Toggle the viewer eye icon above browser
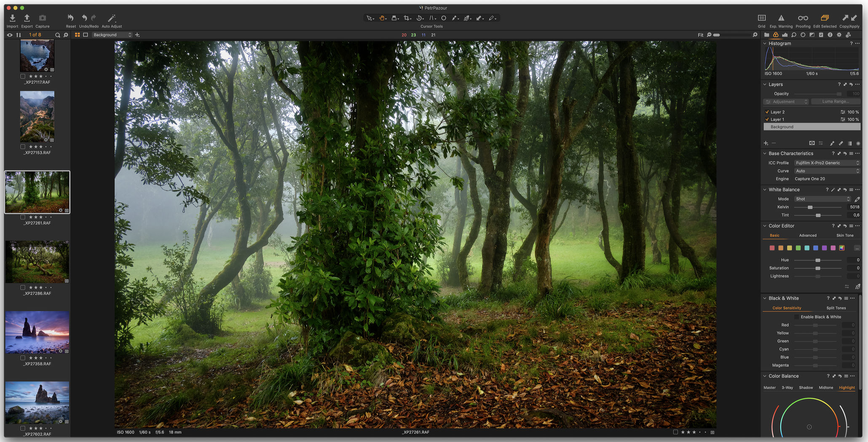 coord(9,35)
